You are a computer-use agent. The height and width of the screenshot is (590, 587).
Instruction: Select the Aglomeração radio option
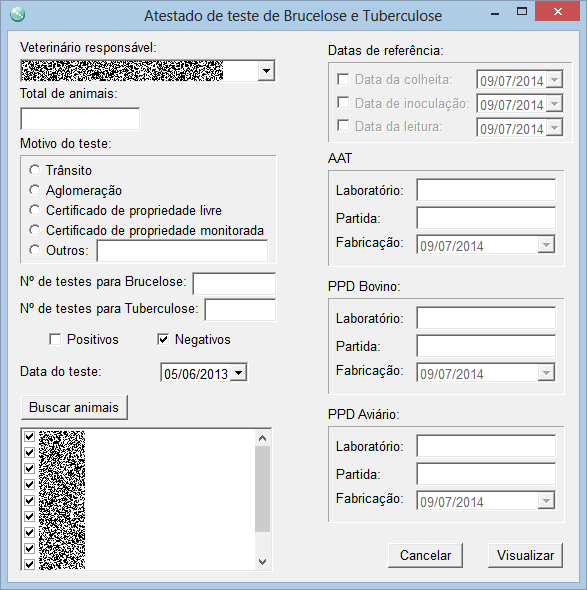(x=35, y=190)
